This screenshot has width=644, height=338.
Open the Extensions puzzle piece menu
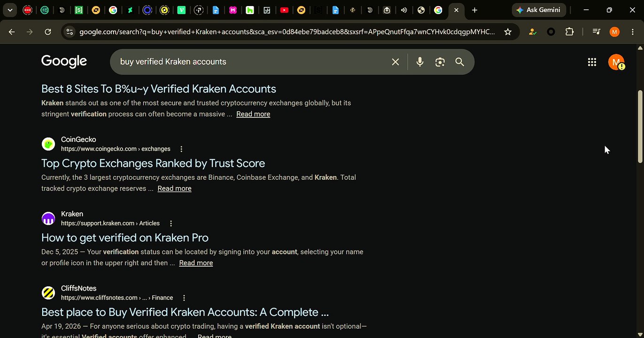coord(569,32)
